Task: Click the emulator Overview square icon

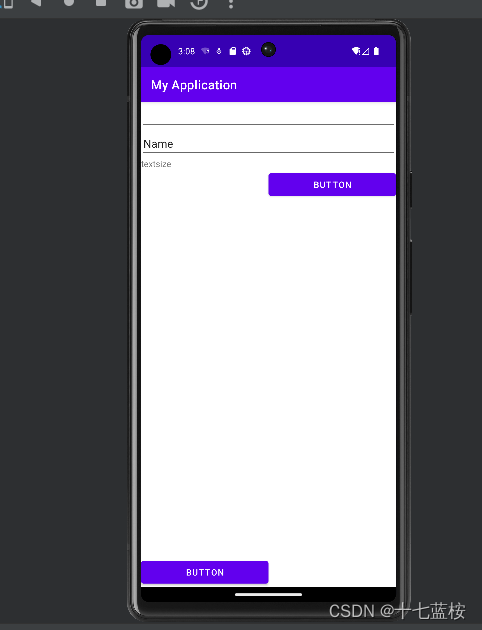Action: click(x=101, y=2)
